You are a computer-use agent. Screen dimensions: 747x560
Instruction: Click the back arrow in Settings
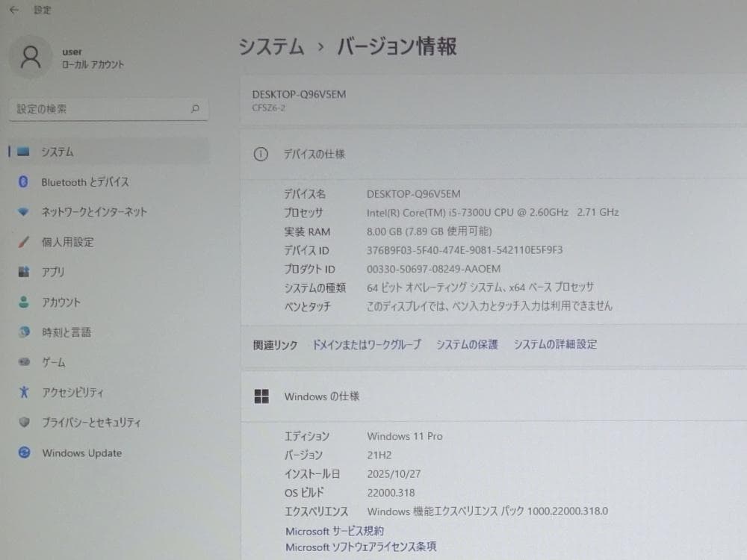click(x=13, y=10)
